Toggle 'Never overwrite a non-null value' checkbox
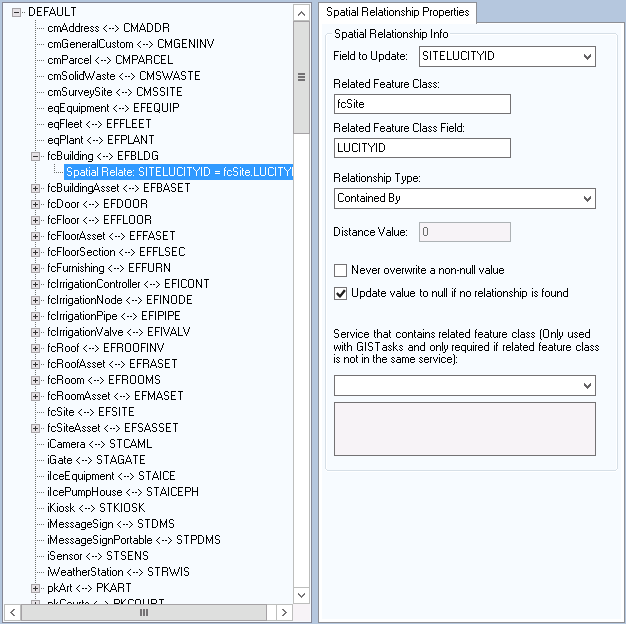The height and width of the screenshot is (624, 626). (x=341, y=270)
